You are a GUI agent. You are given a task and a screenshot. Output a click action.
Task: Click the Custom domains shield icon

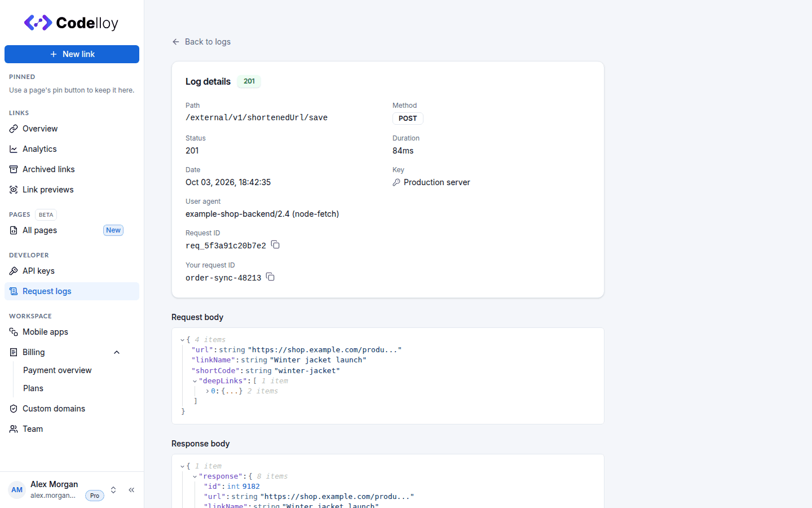click(14, 409)
